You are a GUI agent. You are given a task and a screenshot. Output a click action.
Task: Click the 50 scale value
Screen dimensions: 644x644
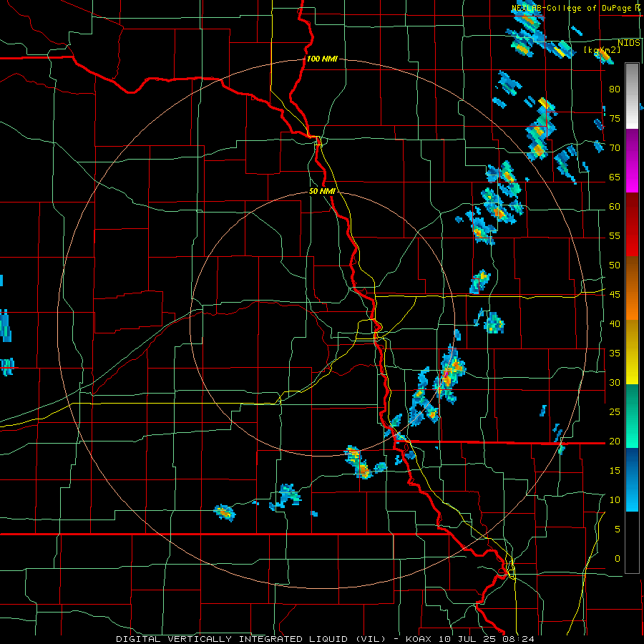(615, 265)
